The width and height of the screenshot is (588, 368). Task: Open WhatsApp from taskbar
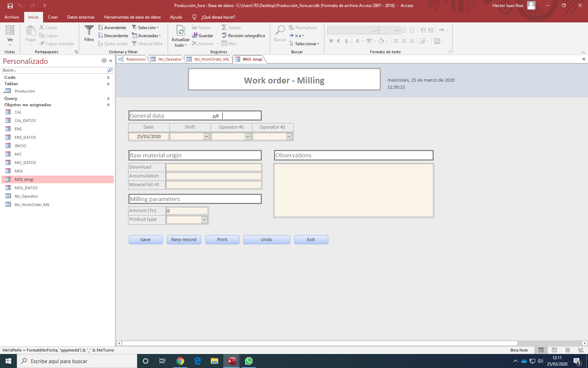tap(249, 361)
